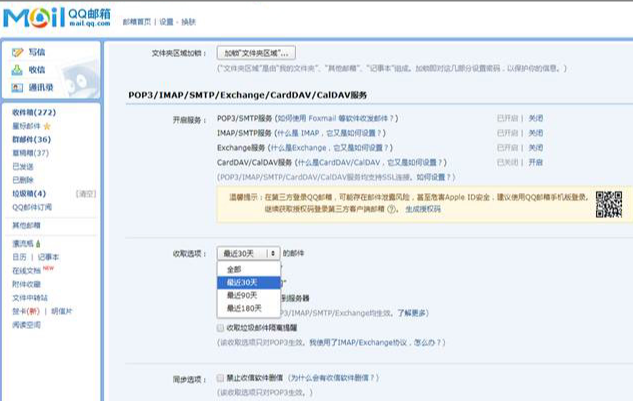Open the 了解更多 link

click(411, 313)
